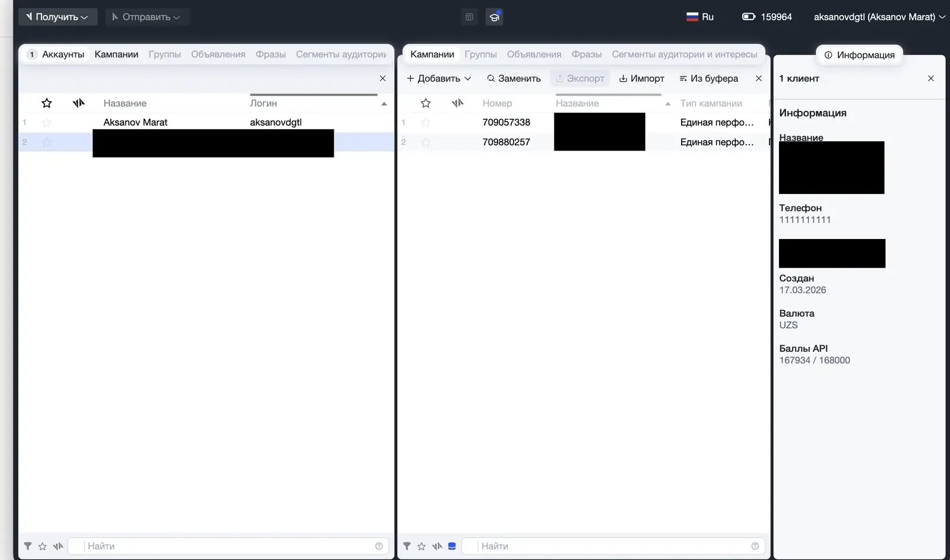Select the Аккаунты tab in left panel

coord(56,54)
